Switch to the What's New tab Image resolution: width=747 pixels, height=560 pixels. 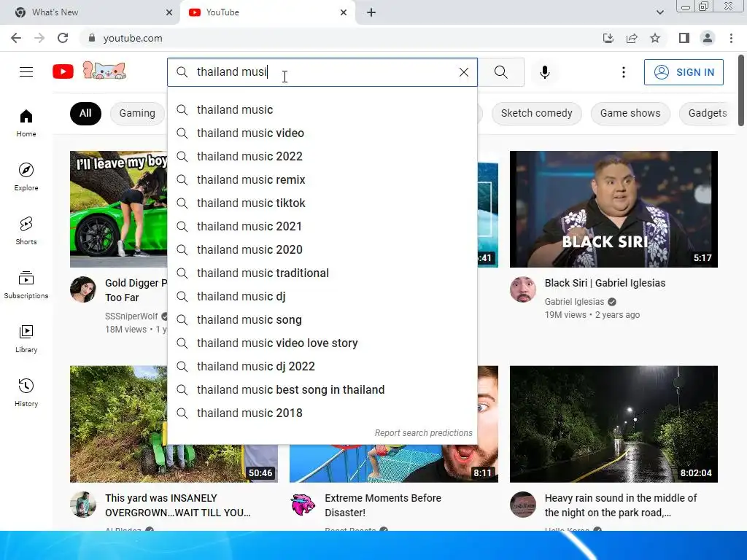[x=90, y=12]
